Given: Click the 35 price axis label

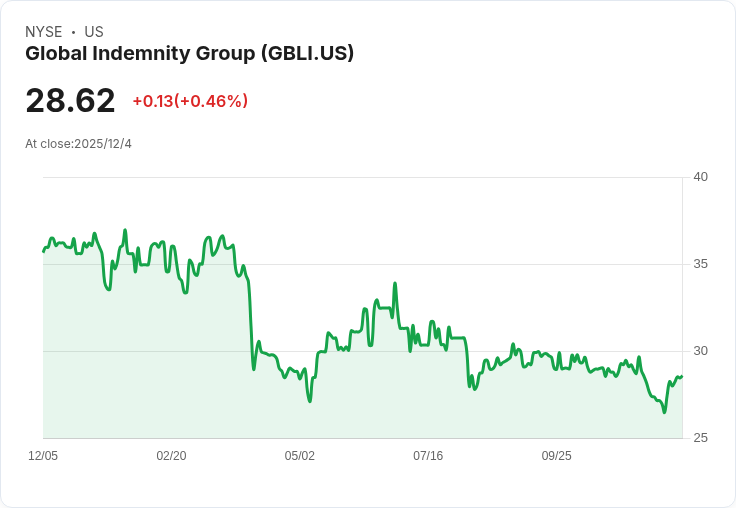Looking at the screenshot, I should click(x=700, y=264).
